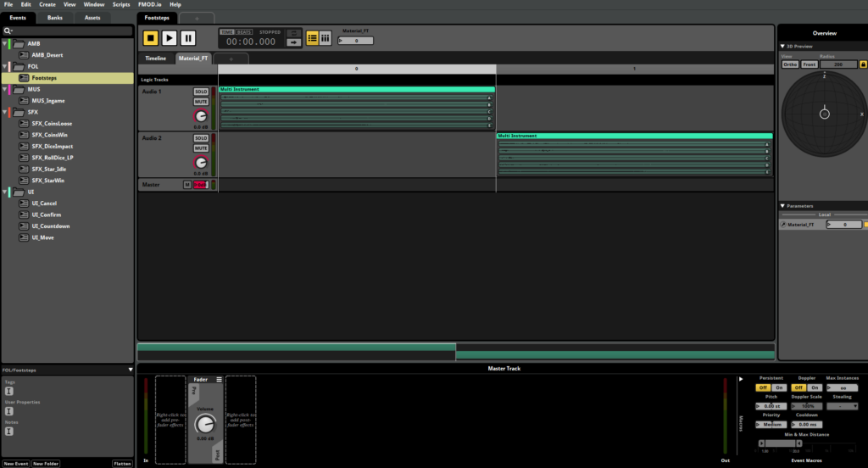Click the lock icon in 3D Preview

[864, 64]
